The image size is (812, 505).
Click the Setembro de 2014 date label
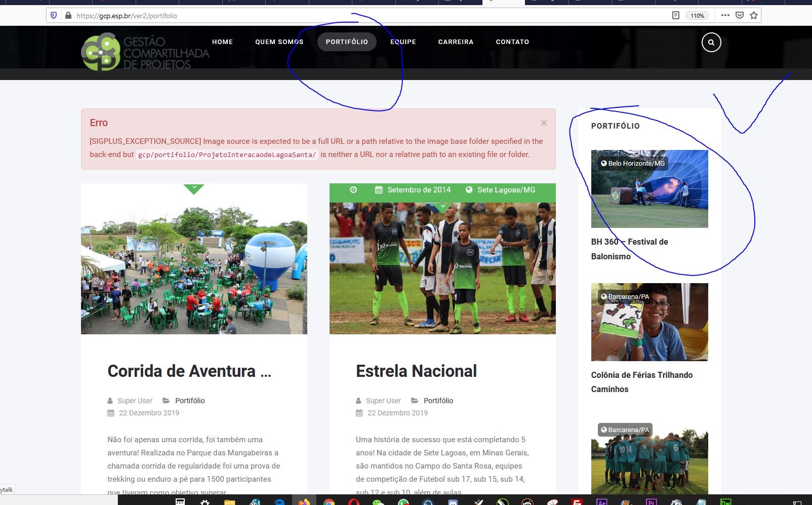pyautogui.click(x=419, y=190)
